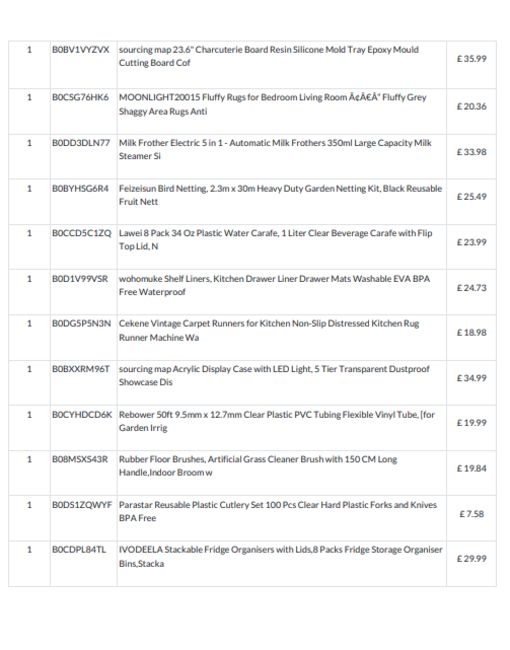The image size is (510, 650).
Task: Click the IVODEELA Stackable Fridge Organisers description
Action: (280, 556)
